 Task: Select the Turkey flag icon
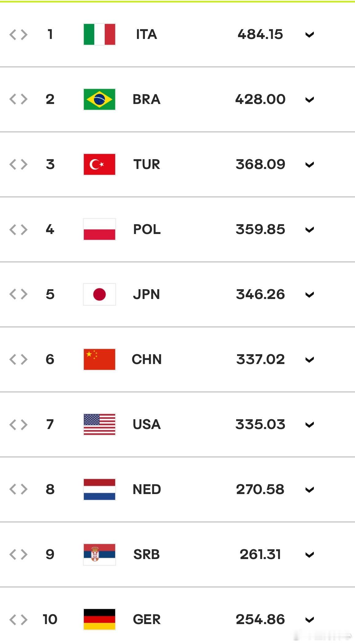[x=99, y=164]
